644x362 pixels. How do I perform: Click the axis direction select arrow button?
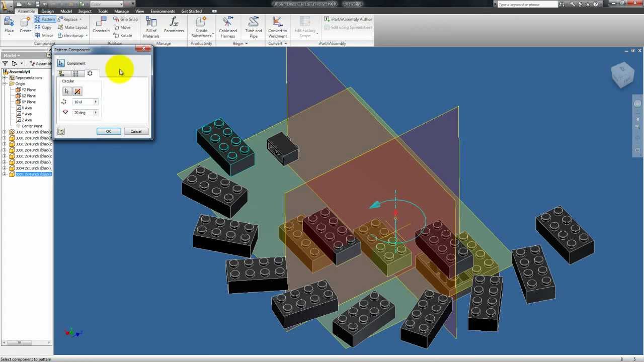[x=66, y=91]
